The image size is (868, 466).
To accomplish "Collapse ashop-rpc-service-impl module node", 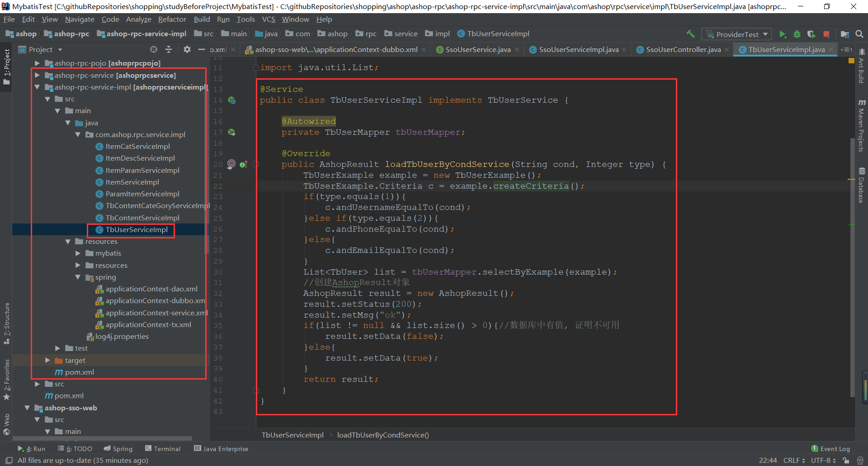I will pos(37,87).
